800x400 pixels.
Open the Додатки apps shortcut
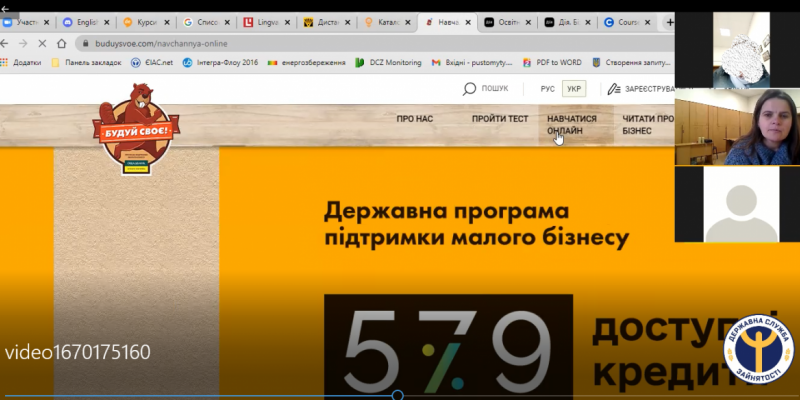(x=20, y=62)
